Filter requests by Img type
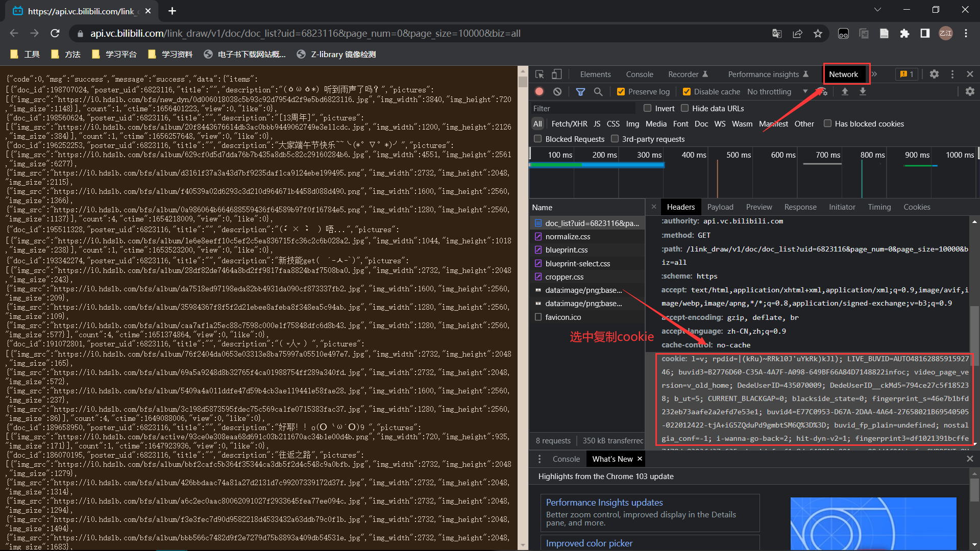 632,123
